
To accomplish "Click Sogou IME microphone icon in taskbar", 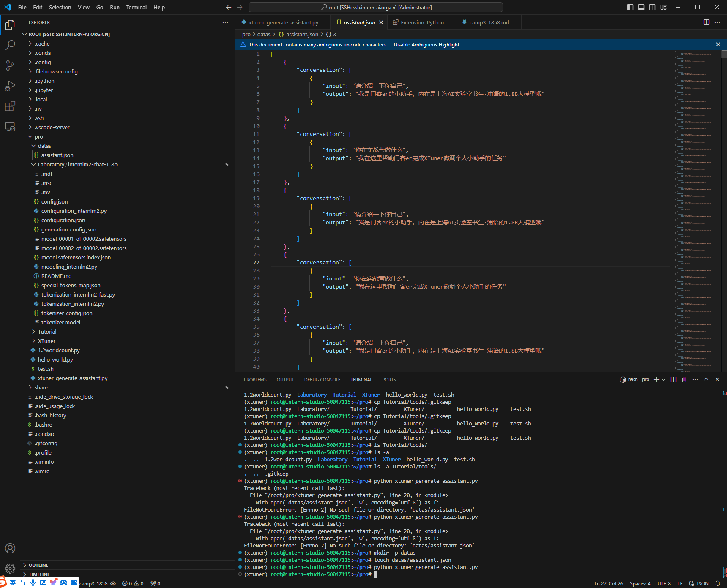I will (x=33, y=583).
